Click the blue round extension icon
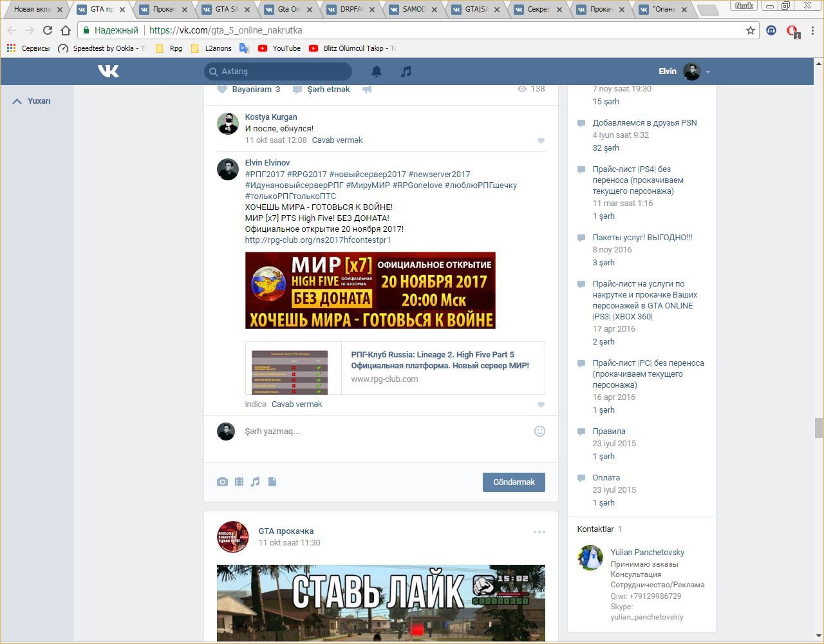 771,30
